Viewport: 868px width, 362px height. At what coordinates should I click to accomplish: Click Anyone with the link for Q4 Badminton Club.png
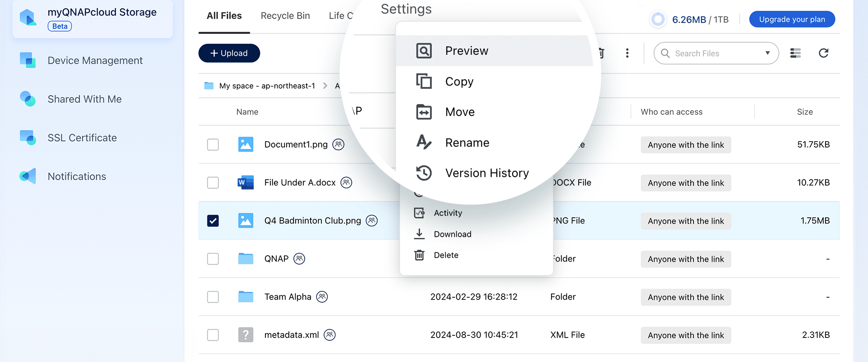686,221
